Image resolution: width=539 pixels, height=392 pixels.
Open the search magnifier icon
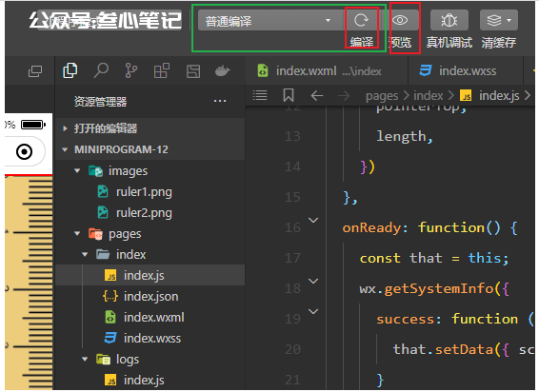101,70
